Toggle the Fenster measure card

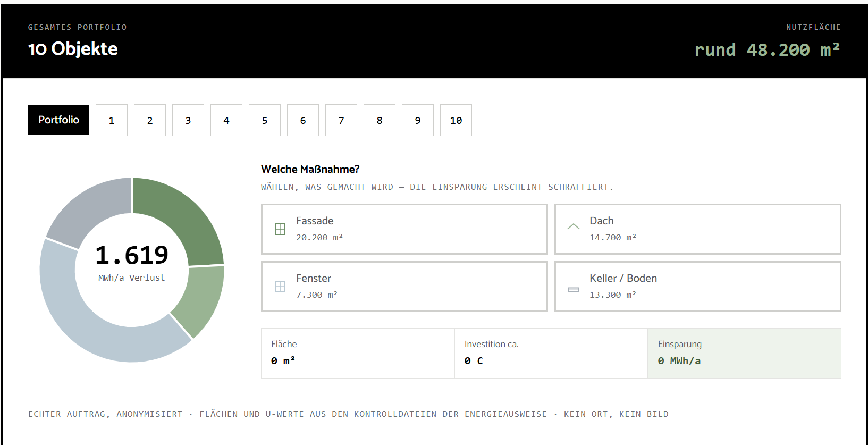[x=404, y=287]
